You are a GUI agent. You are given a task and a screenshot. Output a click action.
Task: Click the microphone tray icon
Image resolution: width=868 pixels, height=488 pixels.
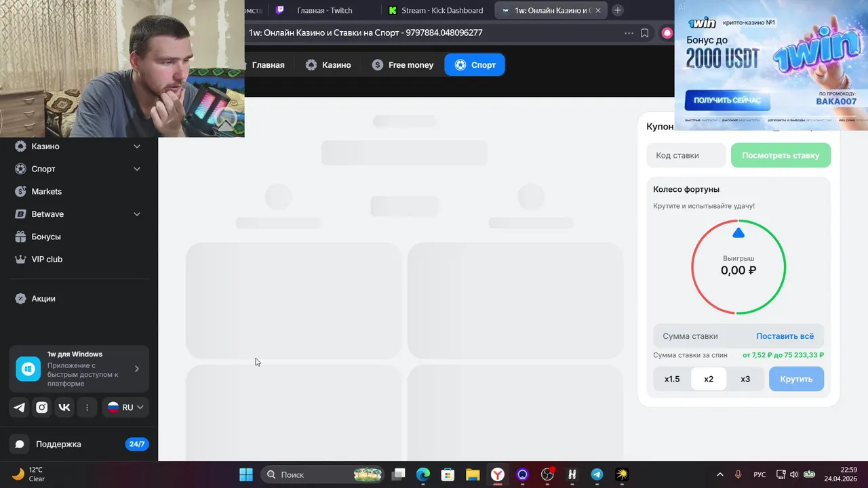click(738, 474)
